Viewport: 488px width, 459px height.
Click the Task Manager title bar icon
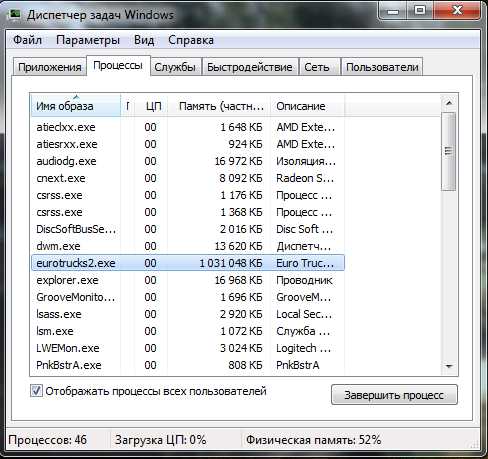pos(15,14)
